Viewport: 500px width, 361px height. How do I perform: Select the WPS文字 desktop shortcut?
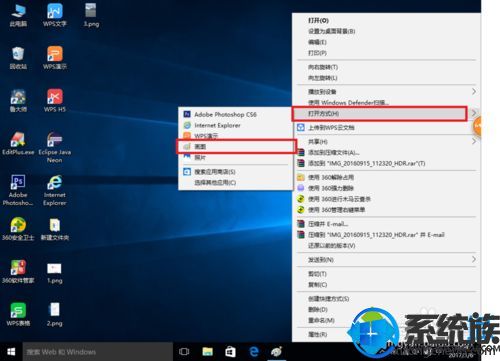[54, 15]
